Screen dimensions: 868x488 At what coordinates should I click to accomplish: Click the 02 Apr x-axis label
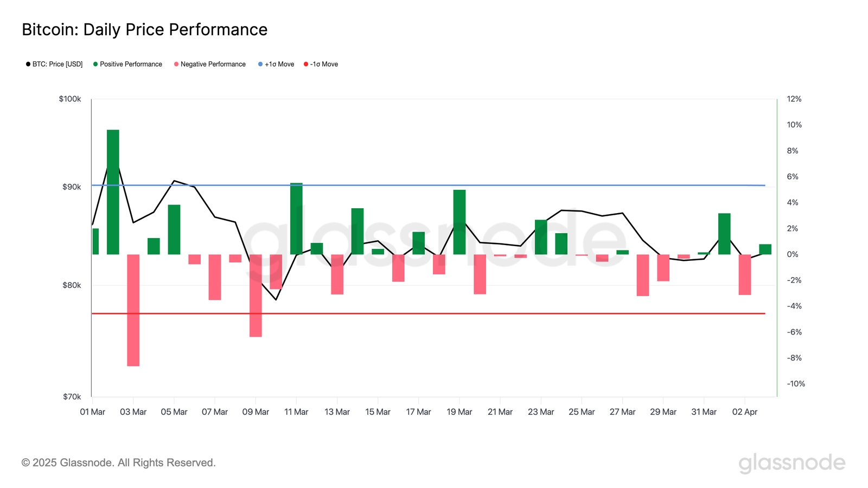(744, 412)
